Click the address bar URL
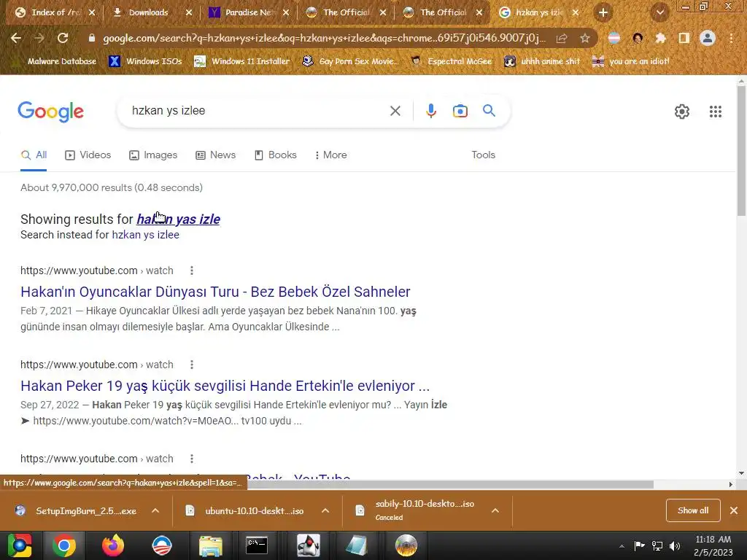The height and width of the screenshot is (560, 747). click(x=324, y=38)
